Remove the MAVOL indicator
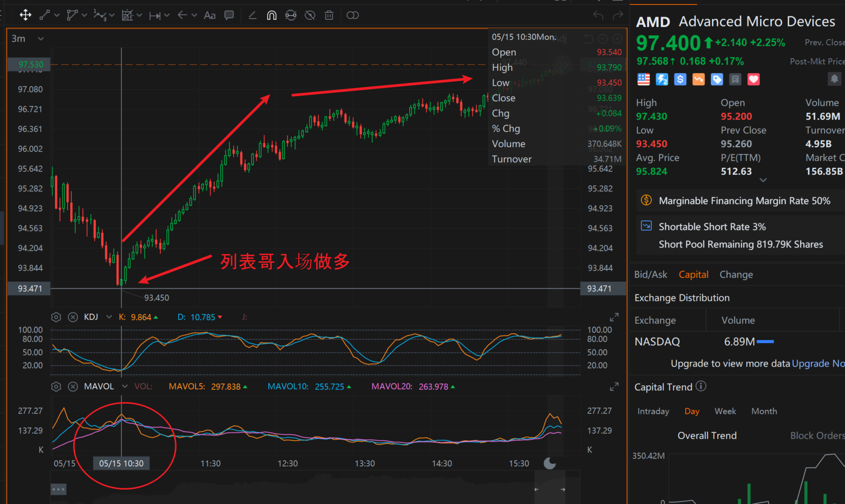The width and height of the screenshot is (845, 504). click(73, 387)
